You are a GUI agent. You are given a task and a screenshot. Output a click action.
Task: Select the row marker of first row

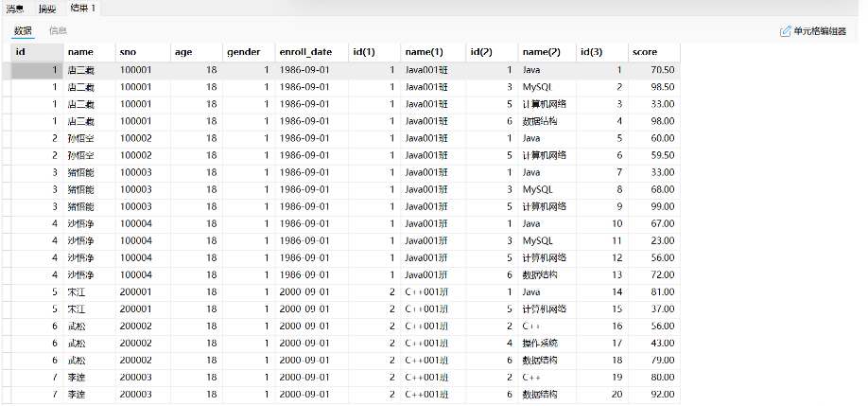(x=6, y=70)
